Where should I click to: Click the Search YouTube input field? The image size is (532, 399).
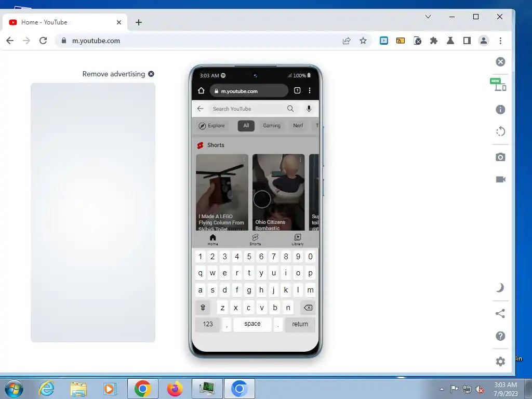248,109
